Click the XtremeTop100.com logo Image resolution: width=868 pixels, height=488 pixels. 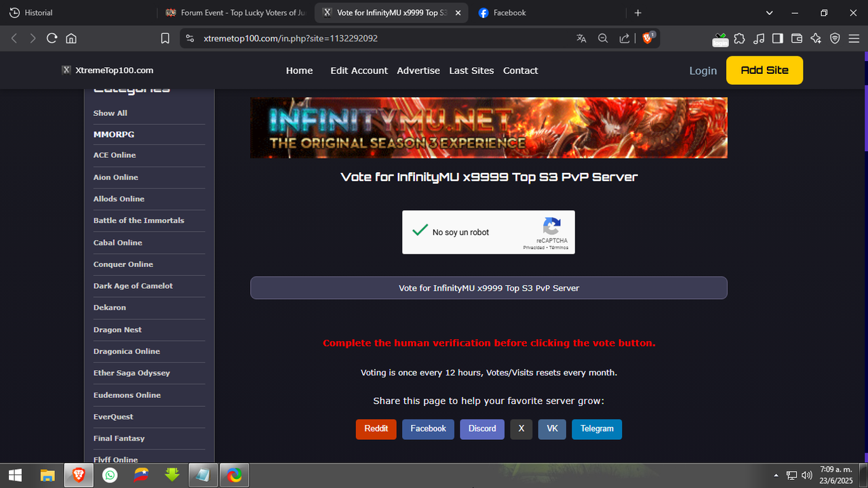[x=108, y=70]
